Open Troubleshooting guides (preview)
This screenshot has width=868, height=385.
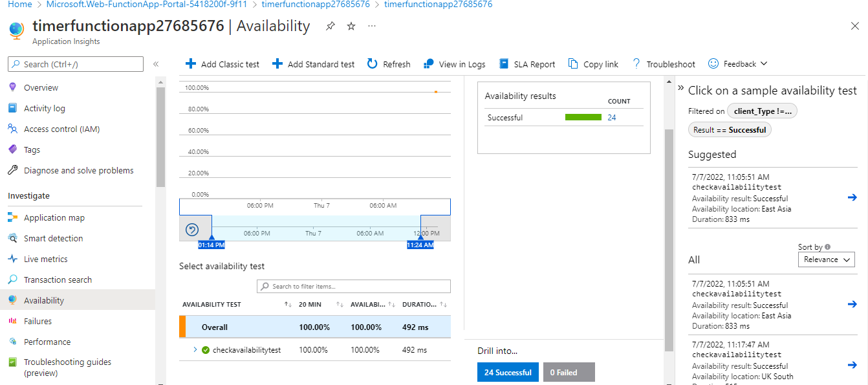coord(67,367)
